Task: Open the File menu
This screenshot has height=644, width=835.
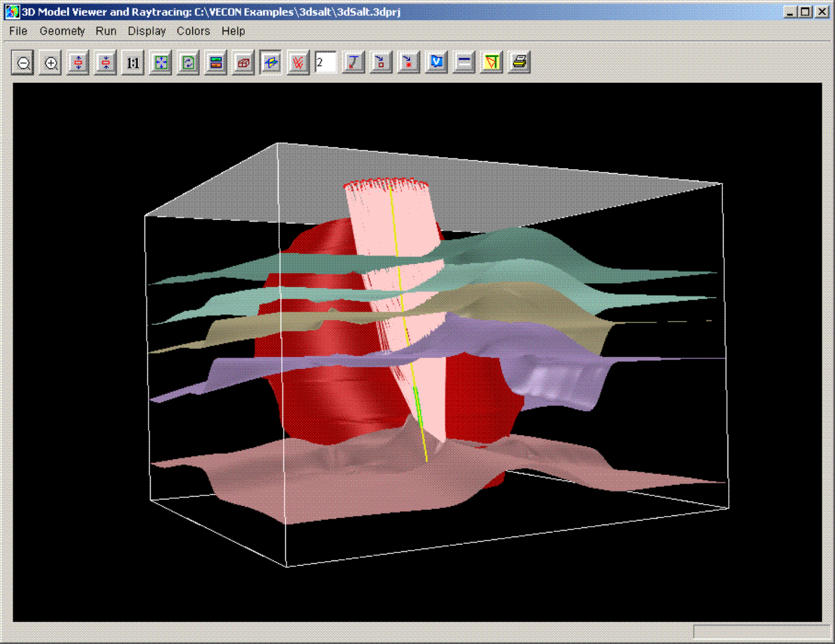Action: click(x=19, y=31)
